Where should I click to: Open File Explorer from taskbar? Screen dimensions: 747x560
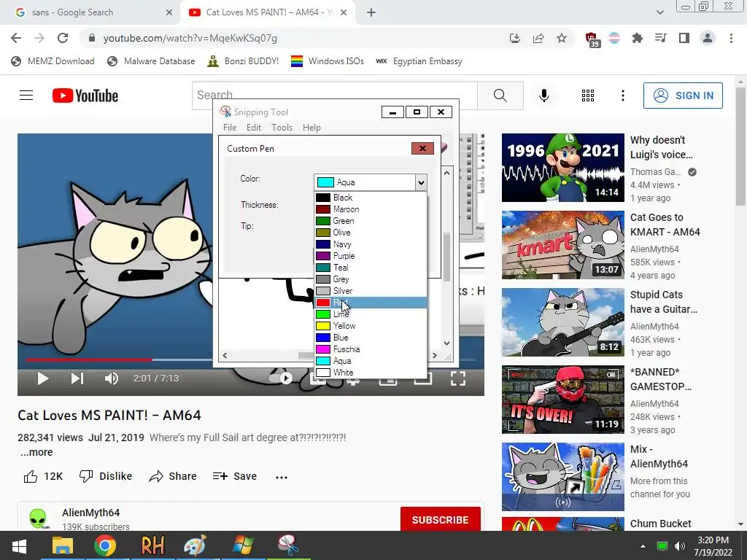click(x=63, y=545)
